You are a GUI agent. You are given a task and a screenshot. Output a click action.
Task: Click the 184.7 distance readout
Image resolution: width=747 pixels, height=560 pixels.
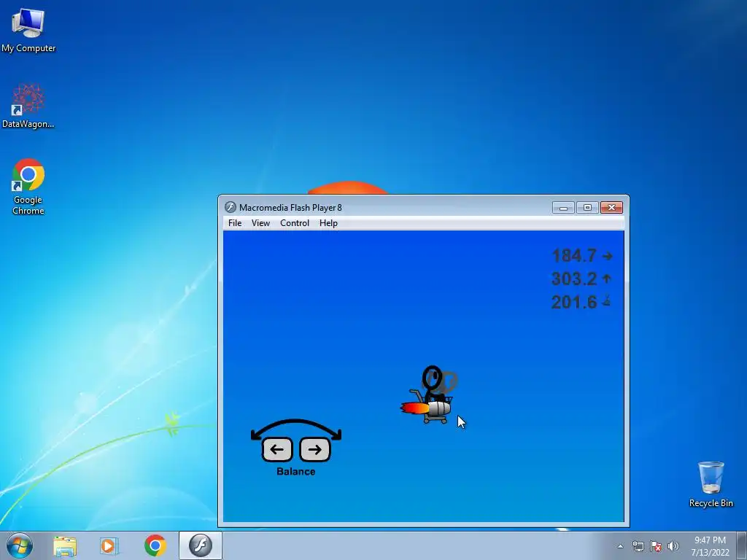574,256
